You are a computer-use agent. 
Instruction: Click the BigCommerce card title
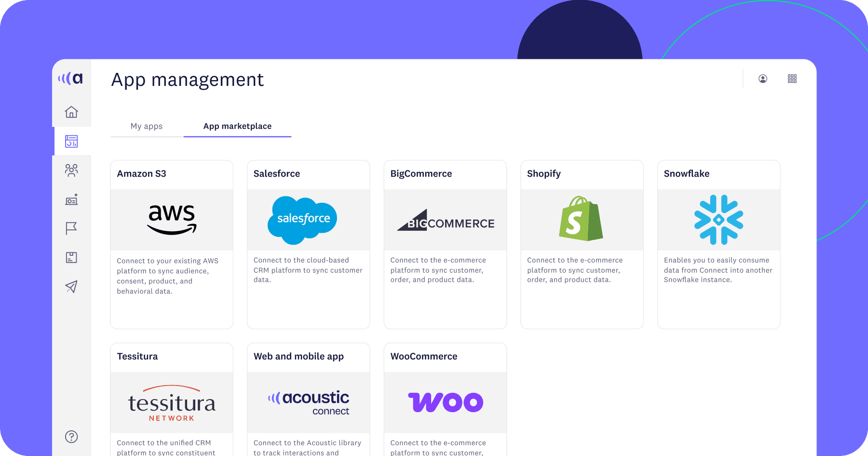click(x=421, y=174)
